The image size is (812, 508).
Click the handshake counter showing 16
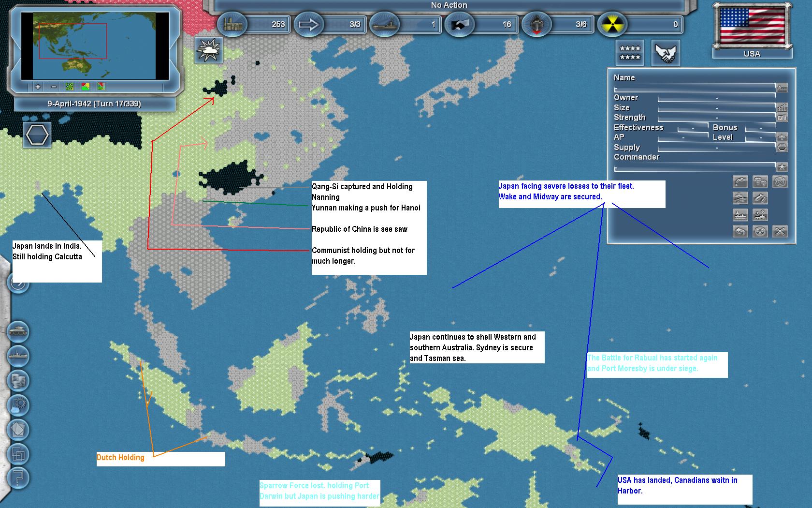(x=481, y=24)
